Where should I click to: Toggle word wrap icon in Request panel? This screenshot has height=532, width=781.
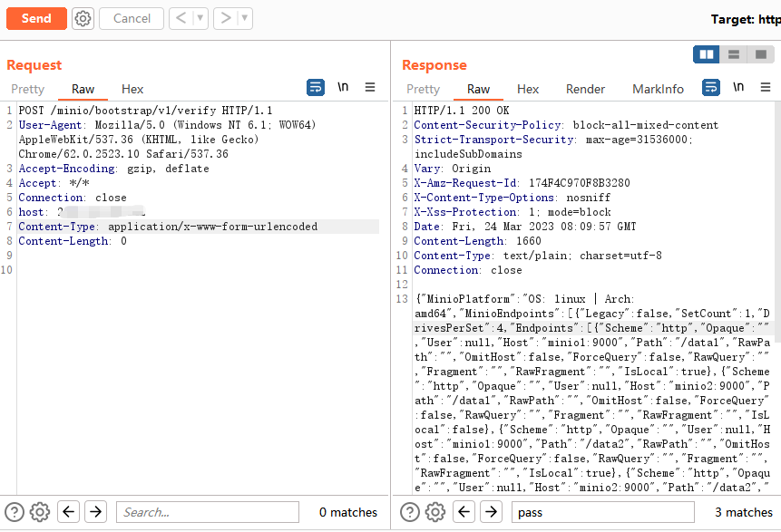pyautogui.click(x=316, y=88)
